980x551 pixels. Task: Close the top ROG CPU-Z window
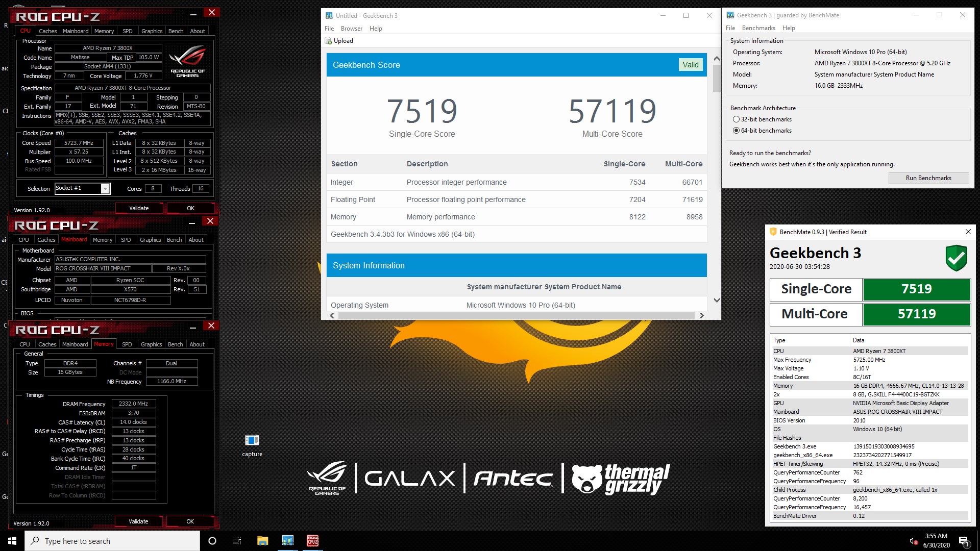coord(212,12)
